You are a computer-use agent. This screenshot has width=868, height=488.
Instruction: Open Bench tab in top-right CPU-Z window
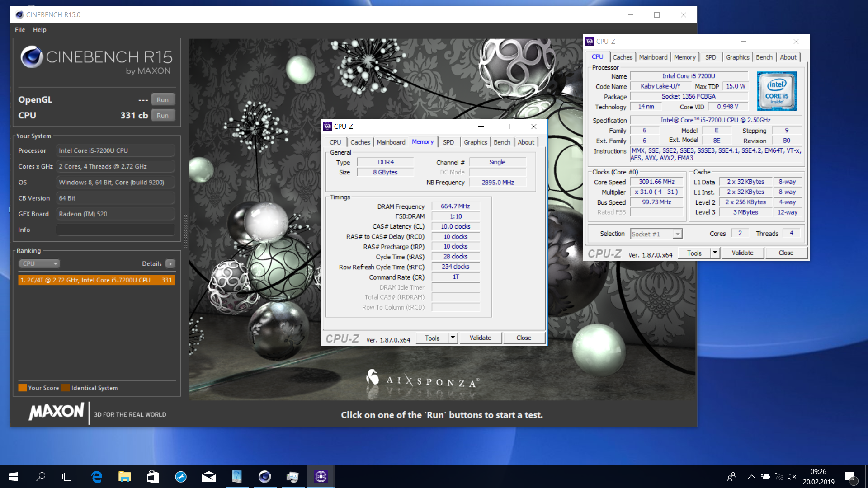point(764,57)
